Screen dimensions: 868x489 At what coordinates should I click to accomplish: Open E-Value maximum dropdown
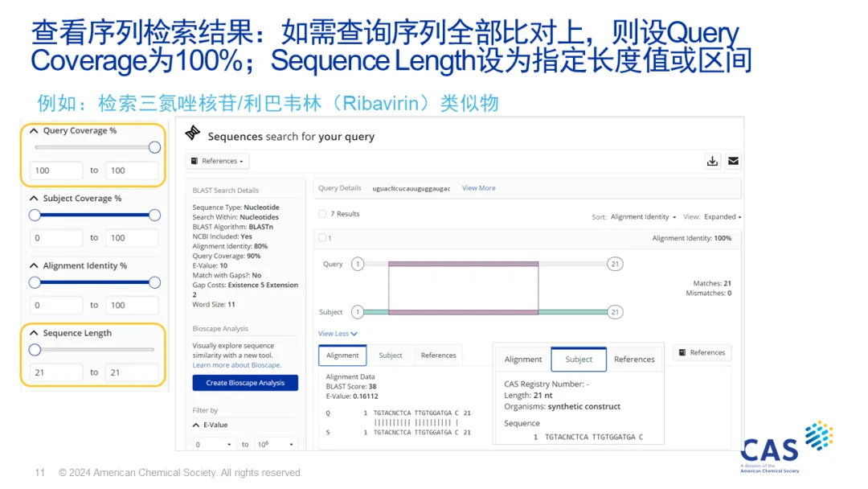(276, 444)
